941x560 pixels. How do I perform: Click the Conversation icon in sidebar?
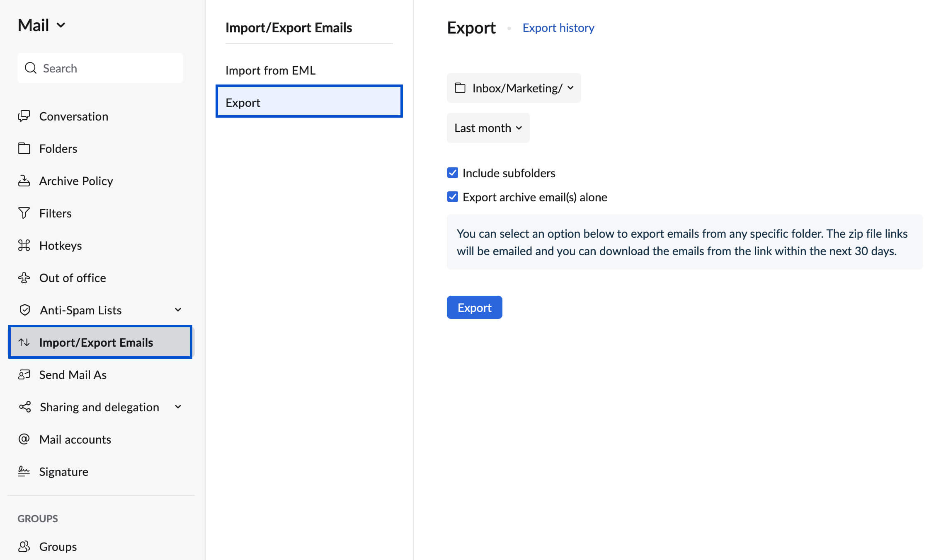23,115
